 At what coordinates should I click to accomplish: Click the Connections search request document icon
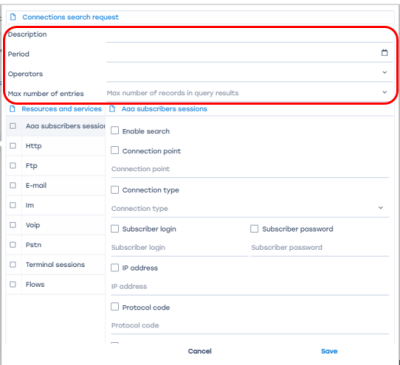tap(13, 17)
